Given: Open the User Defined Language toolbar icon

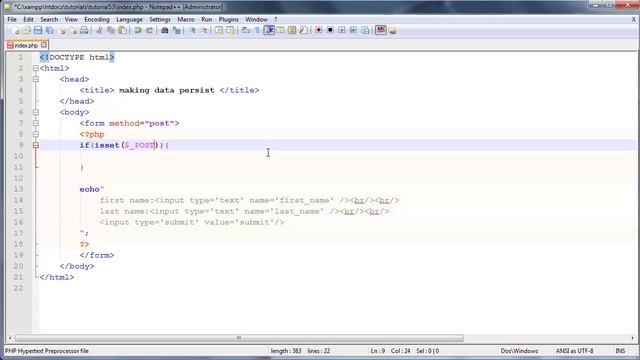Looking at the screenshot, I should point(280,30).
